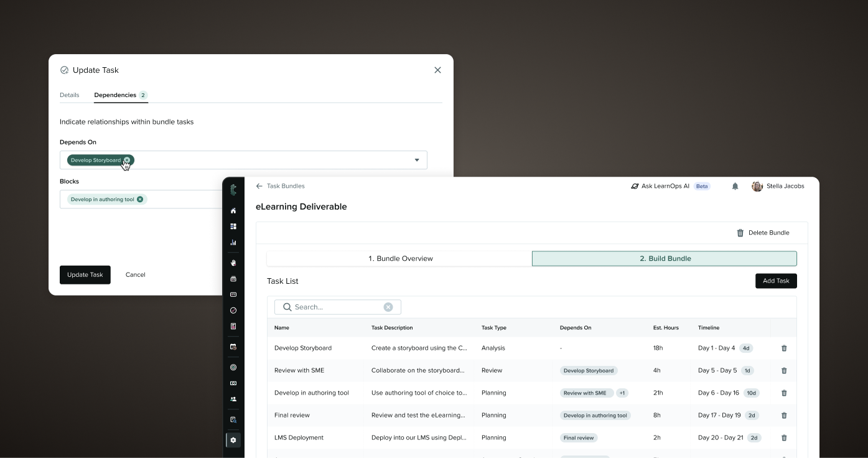Click the Add Task button

click(776, 281)
